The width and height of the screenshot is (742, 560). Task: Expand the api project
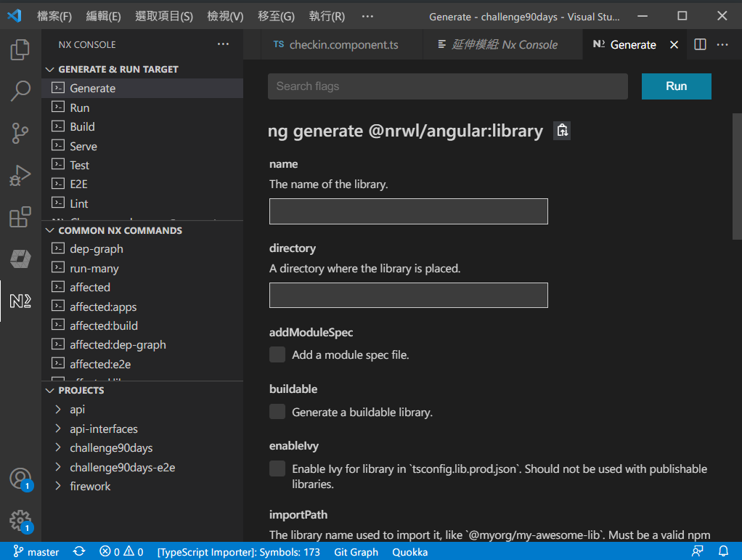click(x=58, y=410)
